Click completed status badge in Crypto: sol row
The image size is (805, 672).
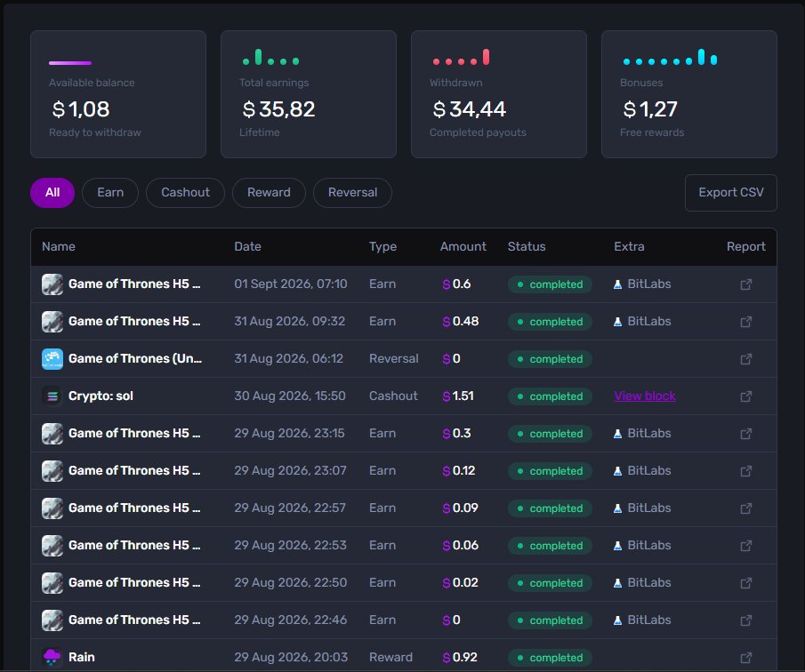(x=550, y=396)
